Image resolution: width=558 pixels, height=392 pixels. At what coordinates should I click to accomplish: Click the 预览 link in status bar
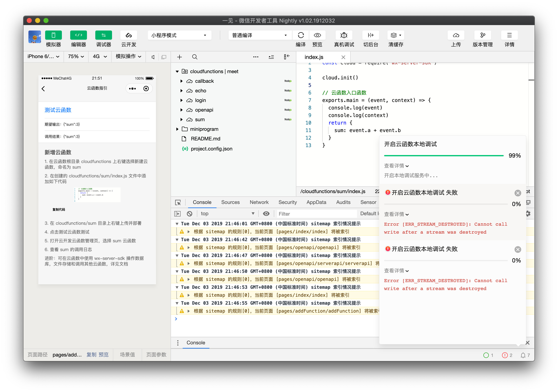103,355
